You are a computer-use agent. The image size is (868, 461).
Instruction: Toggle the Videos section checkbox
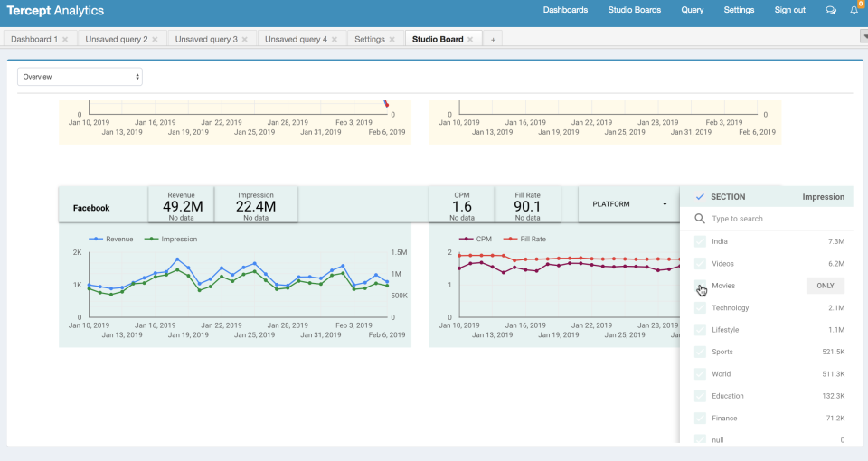pyautogui.click(x=700, y=263)
